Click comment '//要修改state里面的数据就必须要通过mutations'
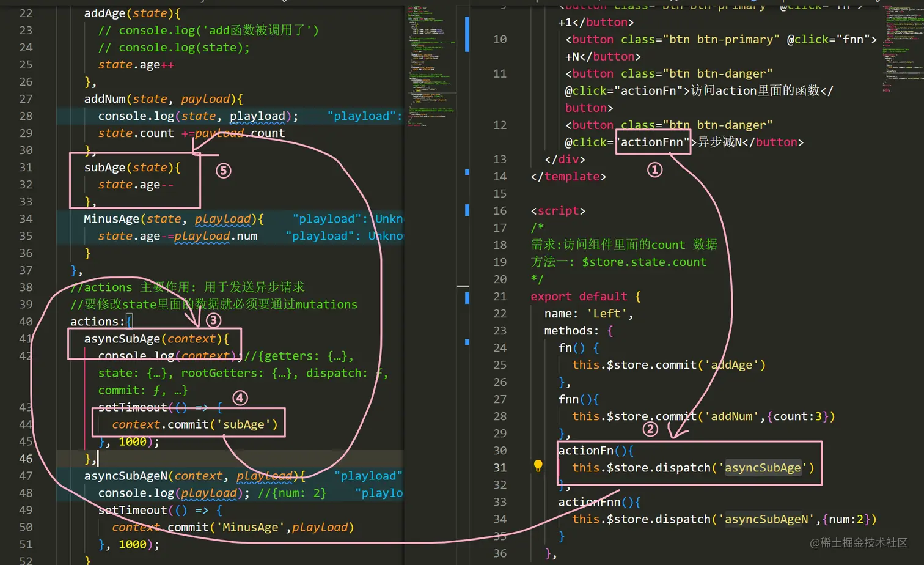 tap(214, 305)
